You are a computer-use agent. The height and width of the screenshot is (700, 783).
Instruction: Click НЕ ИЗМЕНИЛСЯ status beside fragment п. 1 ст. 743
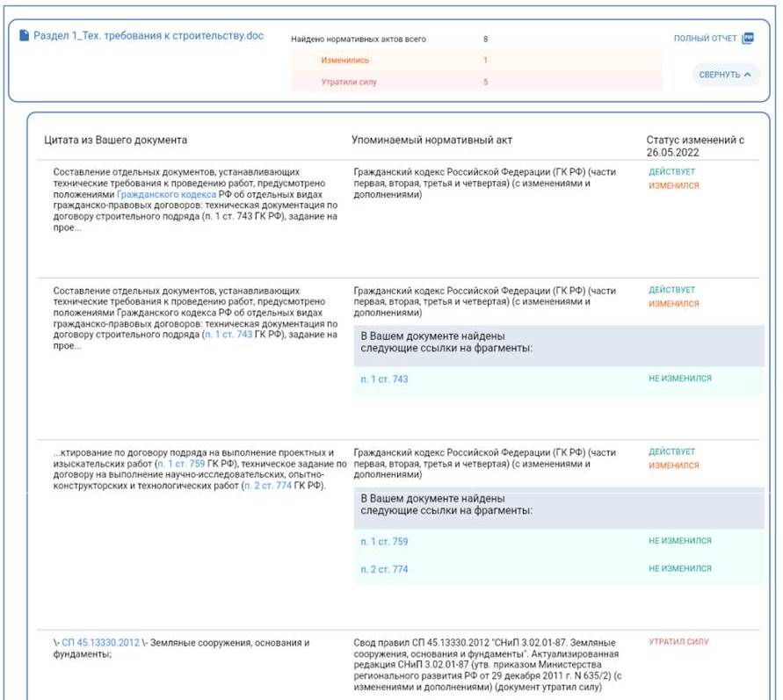(680, 379)
